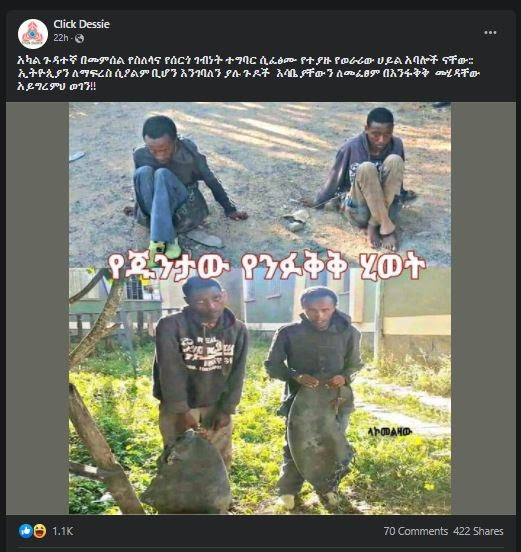Click the first line of the Amharic post text

pos(246,60)
